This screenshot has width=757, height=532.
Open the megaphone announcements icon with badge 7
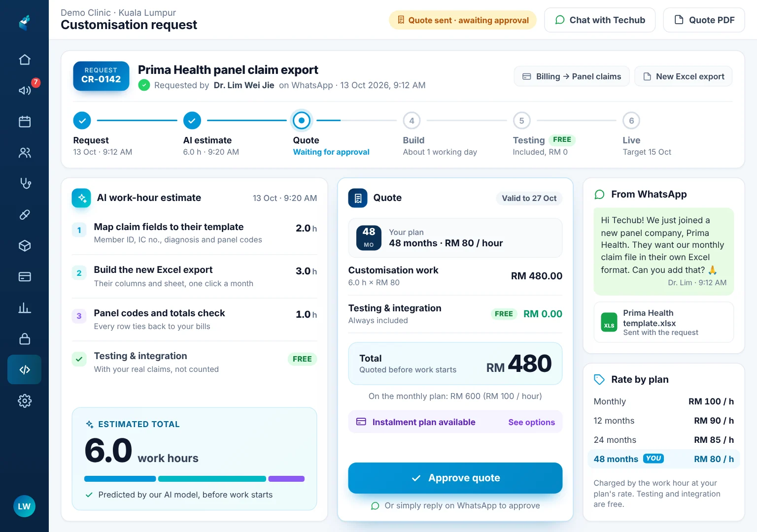coord(25,91)
